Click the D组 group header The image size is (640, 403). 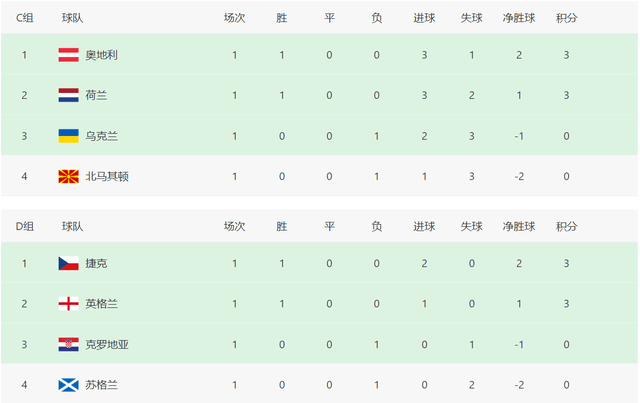tap(24, 227)
